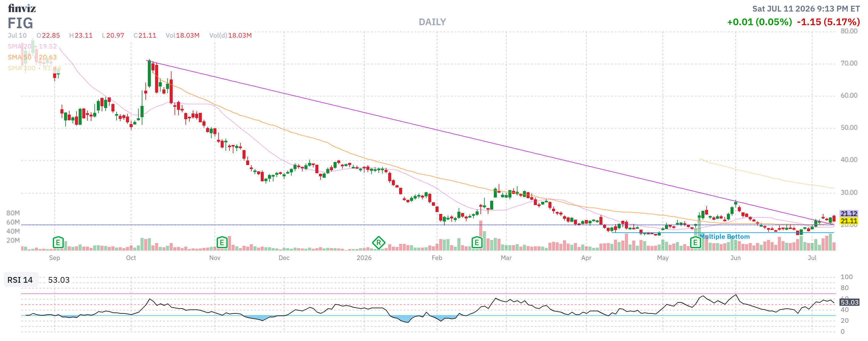Screen dimensions: 868x341
Task: Click the Mar label on time axis
Action: 506,258
